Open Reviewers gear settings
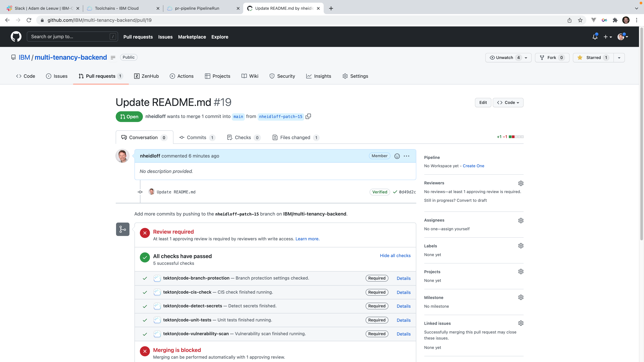 tap(521, 183)
